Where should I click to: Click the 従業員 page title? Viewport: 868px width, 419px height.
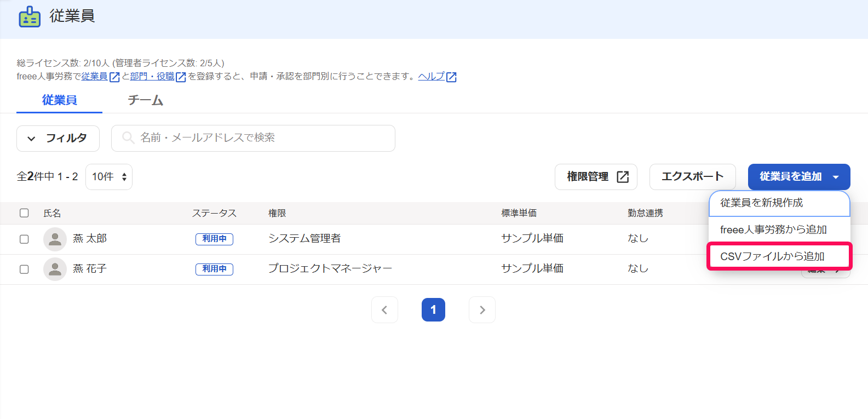[x=72, y=16]
